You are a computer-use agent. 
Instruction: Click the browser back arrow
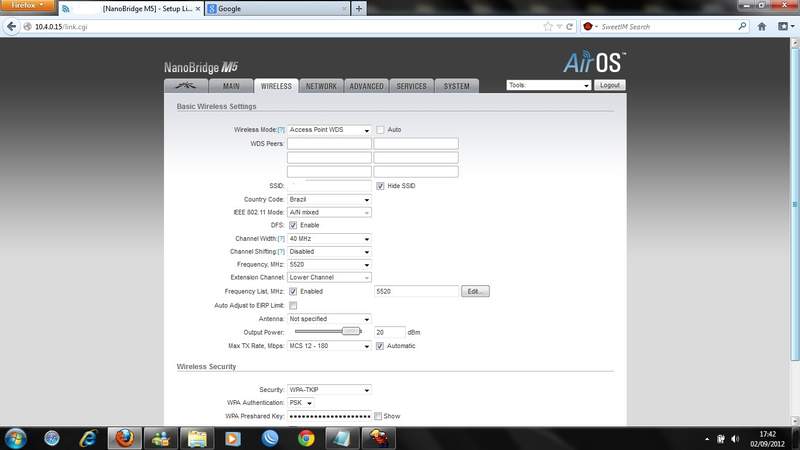click(11, 27)
